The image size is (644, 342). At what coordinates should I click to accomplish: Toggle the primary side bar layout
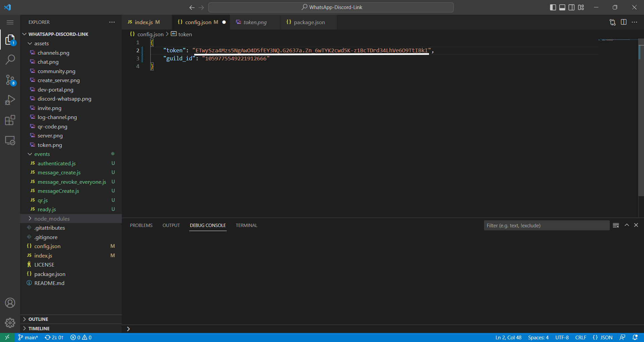pos(553,7)
